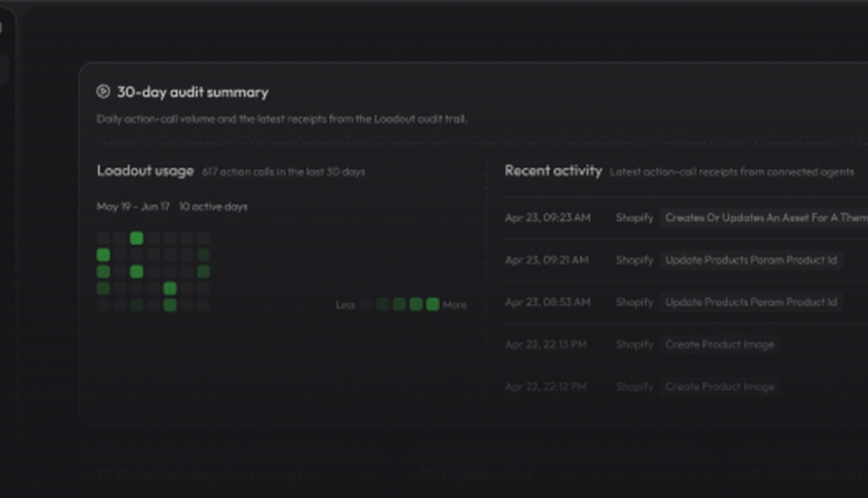Click Shopify in the 09:21 AM row
This screenshot has width=868, height=498.
(635, 260)
